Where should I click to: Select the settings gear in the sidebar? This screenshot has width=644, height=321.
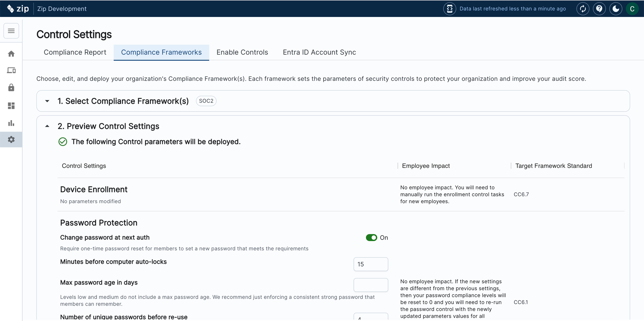11,140
